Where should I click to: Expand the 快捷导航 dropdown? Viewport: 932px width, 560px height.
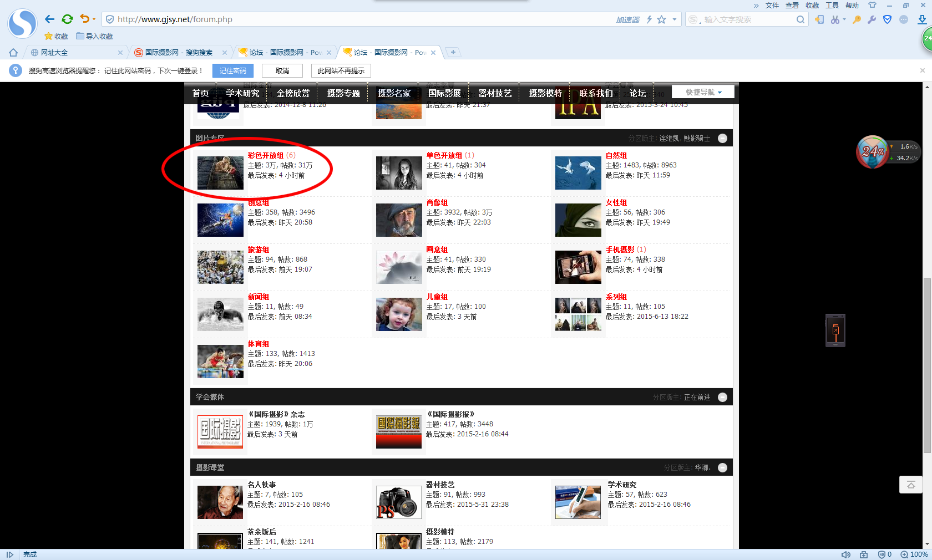click(x=703, y=92)
